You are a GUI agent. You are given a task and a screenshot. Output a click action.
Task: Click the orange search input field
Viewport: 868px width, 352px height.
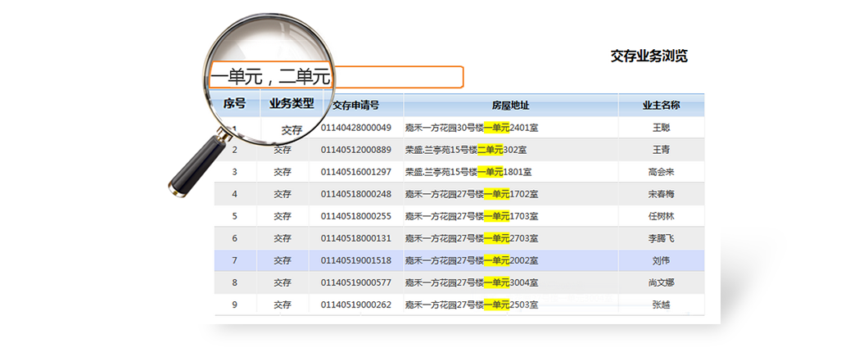[x=336, y=77]
